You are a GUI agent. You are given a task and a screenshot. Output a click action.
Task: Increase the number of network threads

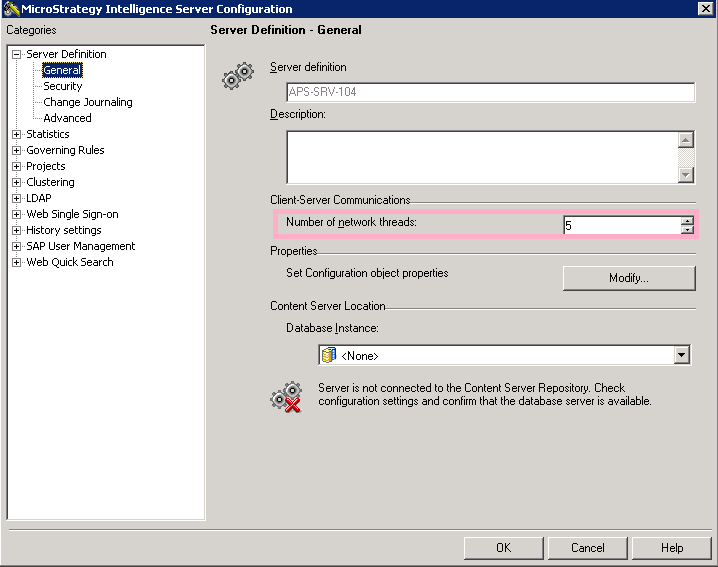(x=687, y=221)
